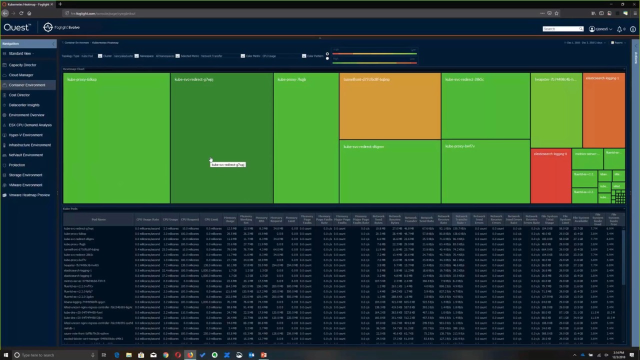The height and width of the screenshot is (360, 640).
Task: Sort table by CPU Usage Rate column
Action: coord(148,220)
